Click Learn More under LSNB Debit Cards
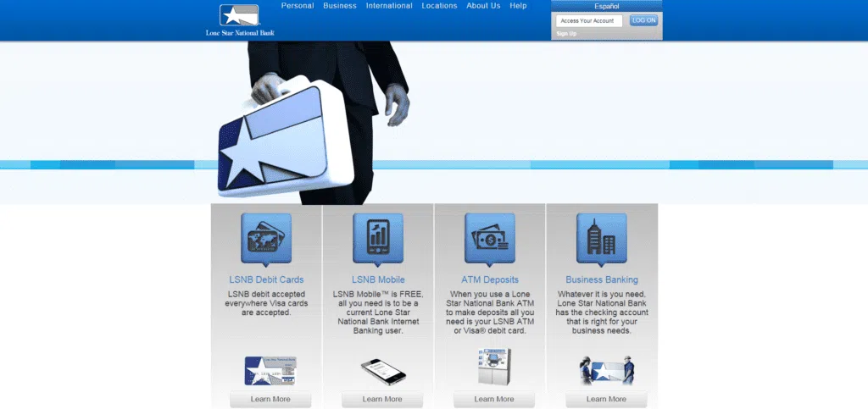The width and height of the screenshot is (868, 409). pos(270,399)
